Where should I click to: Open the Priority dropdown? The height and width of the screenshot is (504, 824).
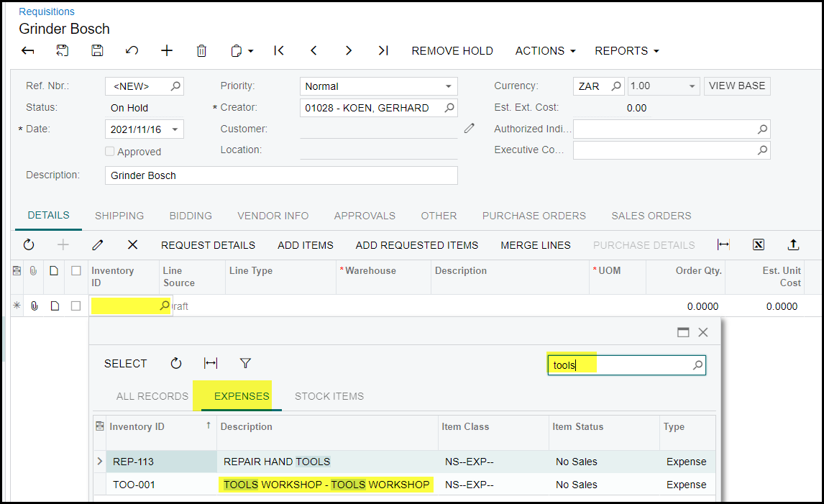[448, 86]
